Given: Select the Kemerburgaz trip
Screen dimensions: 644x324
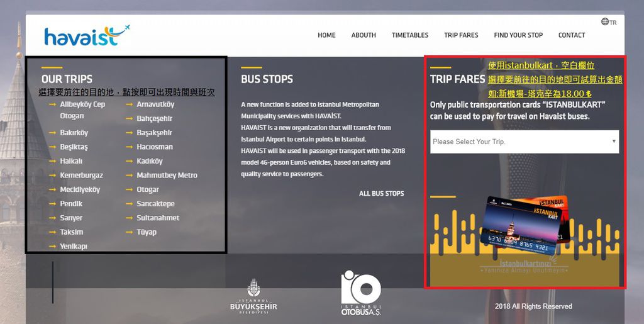Looking at the screenshot, I should point(81,176).
